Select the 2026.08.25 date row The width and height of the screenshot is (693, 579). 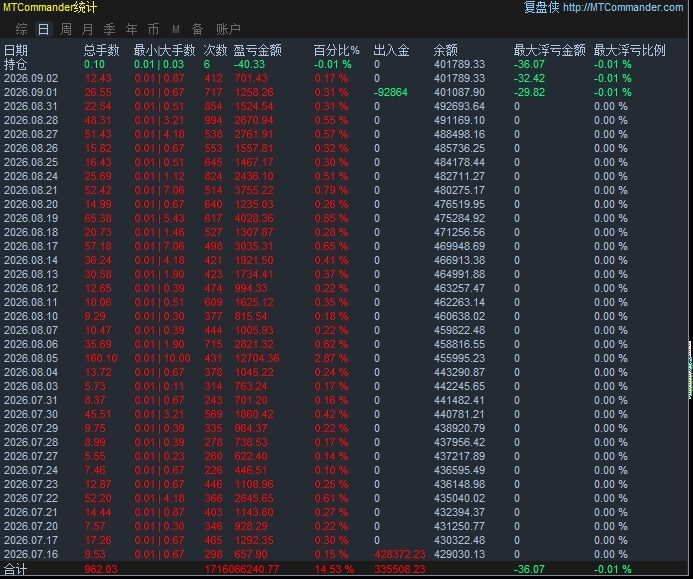coord(31,162)
